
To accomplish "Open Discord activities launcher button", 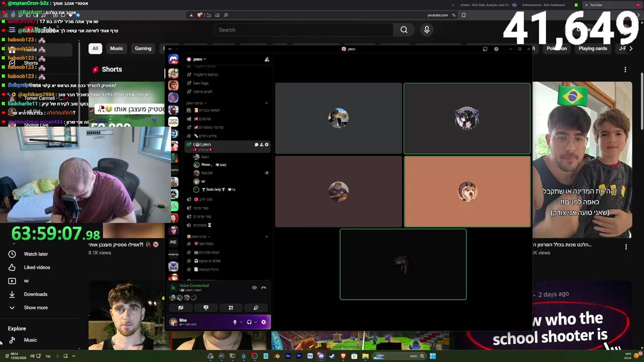I will pos(231,308).
